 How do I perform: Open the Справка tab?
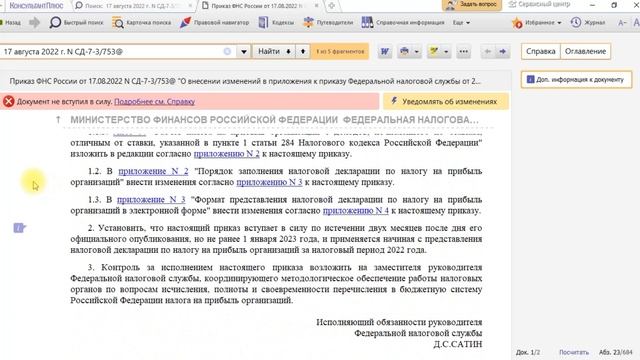540,51
